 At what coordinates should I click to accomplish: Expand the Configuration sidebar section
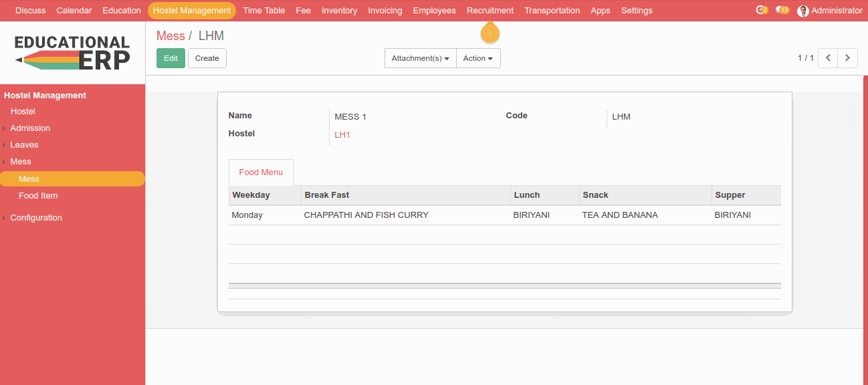click(x=36, y=218)
